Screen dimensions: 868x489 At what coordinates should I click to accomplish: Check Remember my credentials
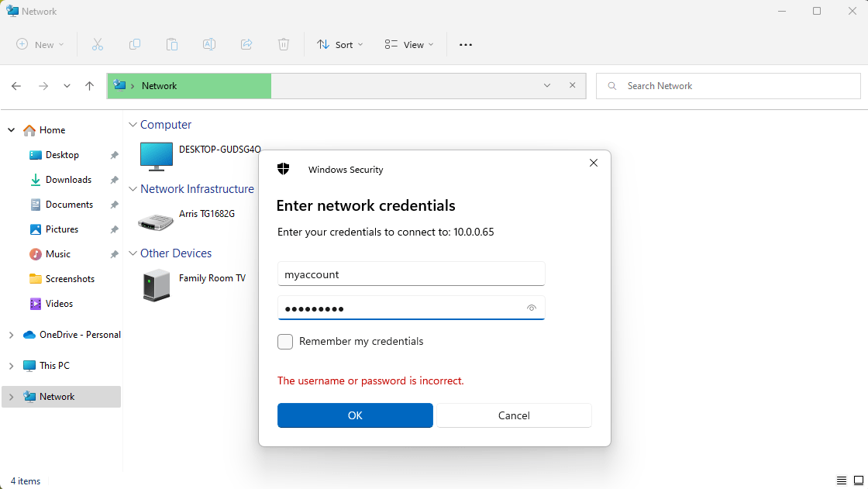(x=285, y=342)
